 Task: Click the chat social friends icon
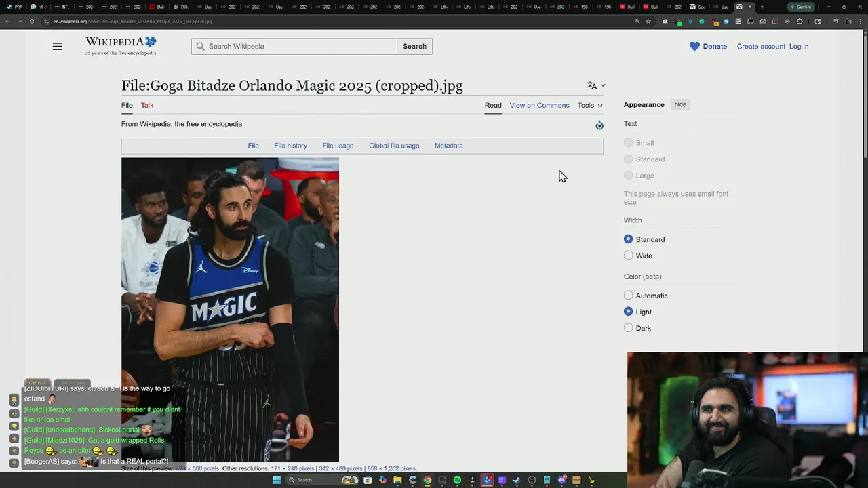14,400
